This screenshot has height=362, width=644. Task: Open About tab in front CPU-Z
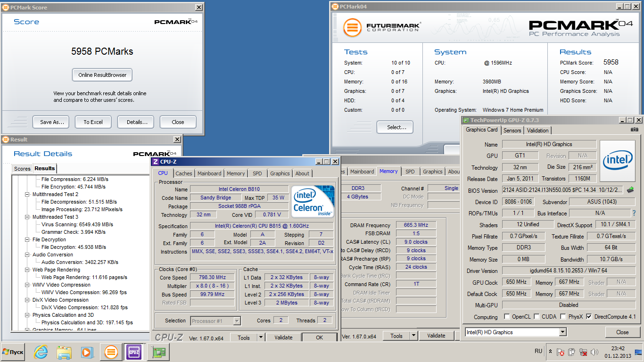coord(302,173)
